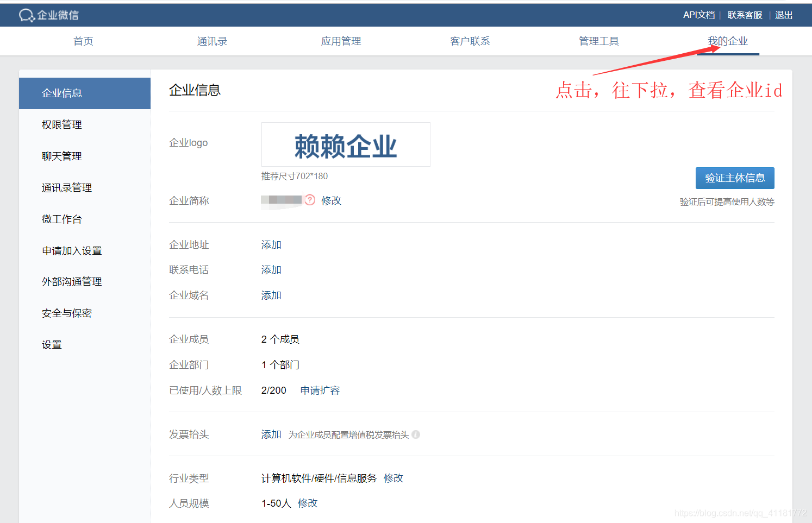This screenshot has width=812, height=523.
Task: Switch to the 通讯录 tab
Action: (x=212, y=41)
